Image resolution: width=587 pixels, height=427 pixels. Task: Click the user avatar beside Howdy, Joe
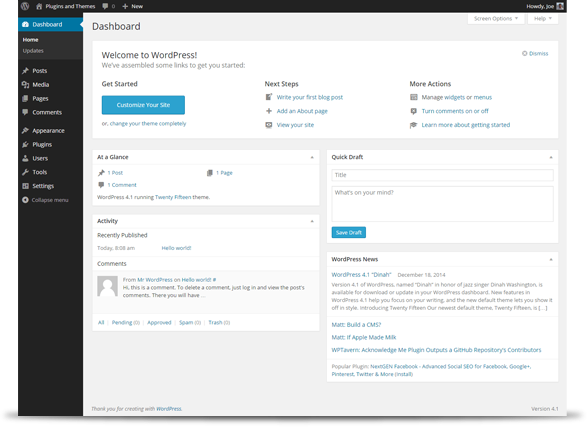click(560, 6)
